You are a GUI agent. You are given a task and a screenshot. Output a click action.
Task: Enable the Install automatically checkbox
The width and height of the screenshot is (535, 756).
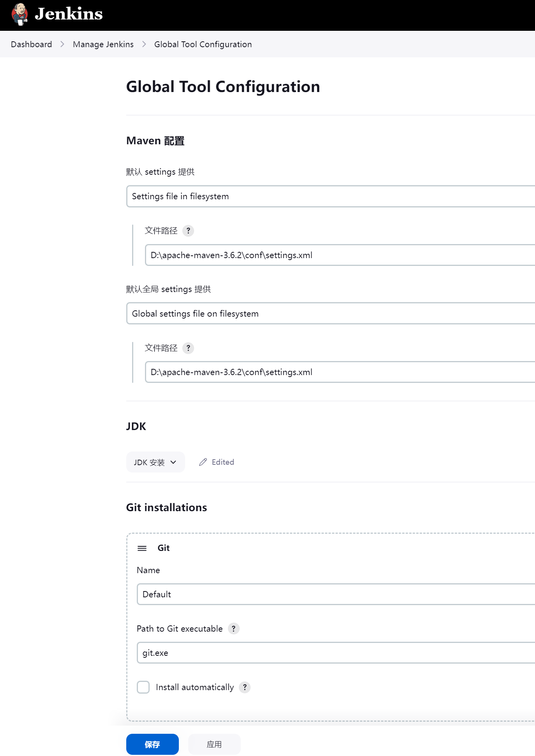point(143,687)
